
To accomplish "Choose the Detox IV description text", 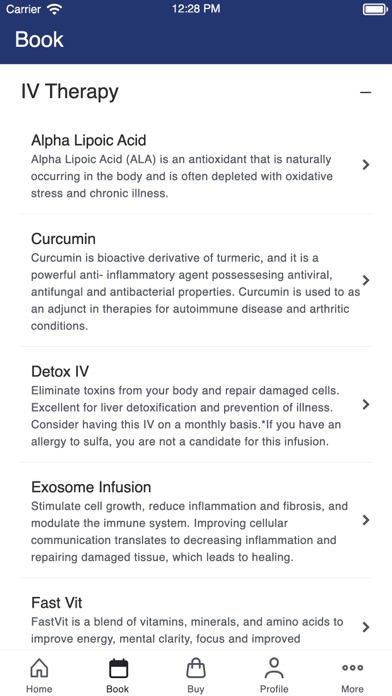I will click(x=186, y=416).
